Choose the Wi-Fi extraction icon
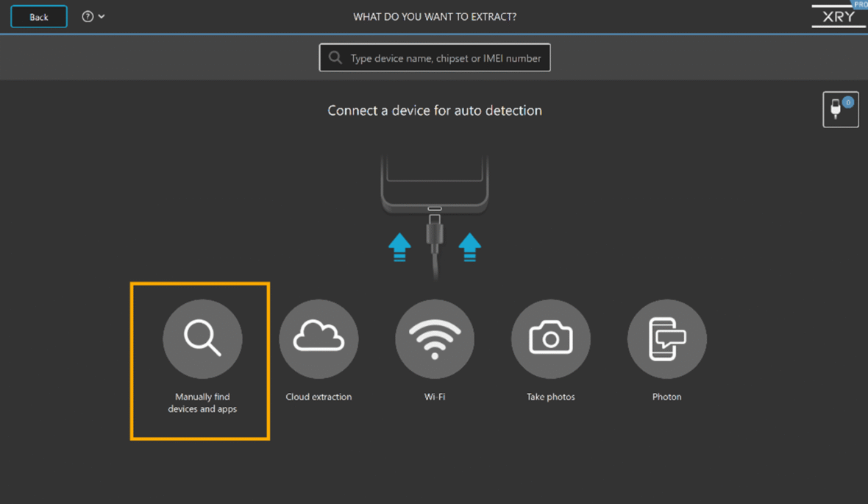The image size is (868, 504). pyautogui.click(x=435, y=339)
